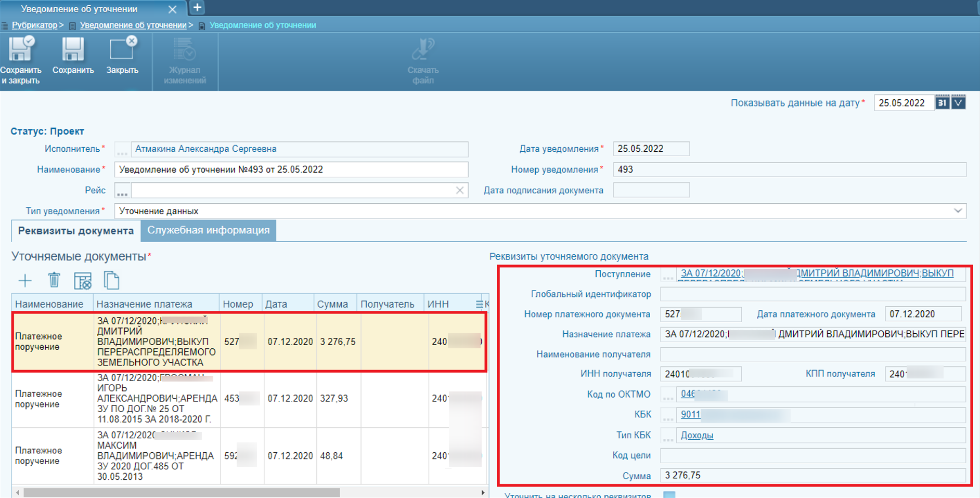Click the Наименование notification name field

pos(291,169)
